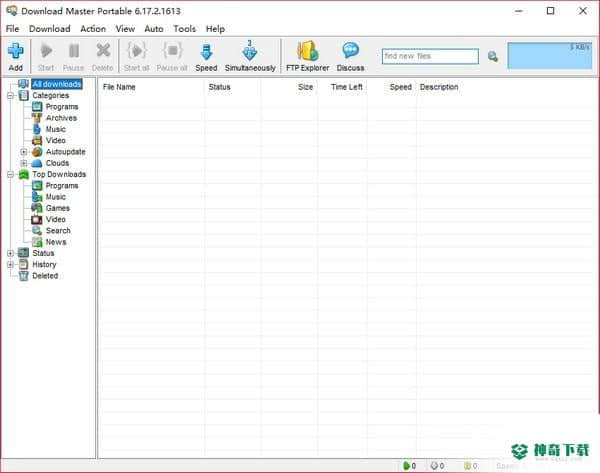Image resolution: width=600 pixels, height=473 pixels.
Task: Open the Auto menu
Action: pos(154,29)
